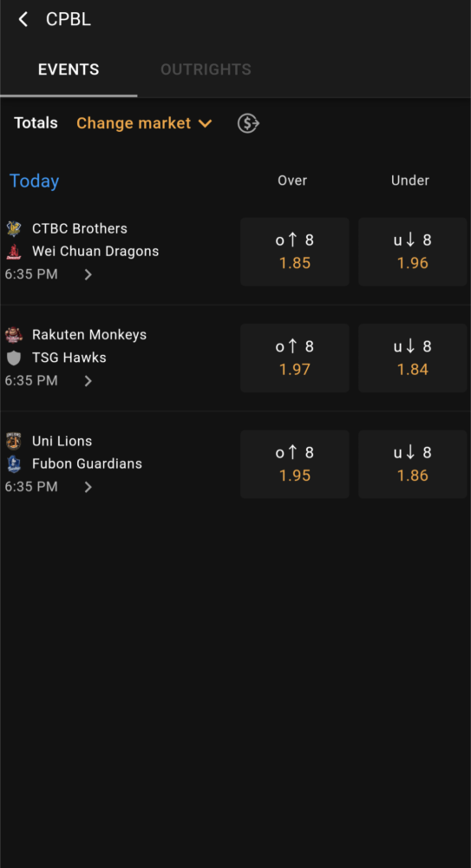Tap the Fubon Guardians team logo
Screen dimensions: 471x868
coord(14,464)
